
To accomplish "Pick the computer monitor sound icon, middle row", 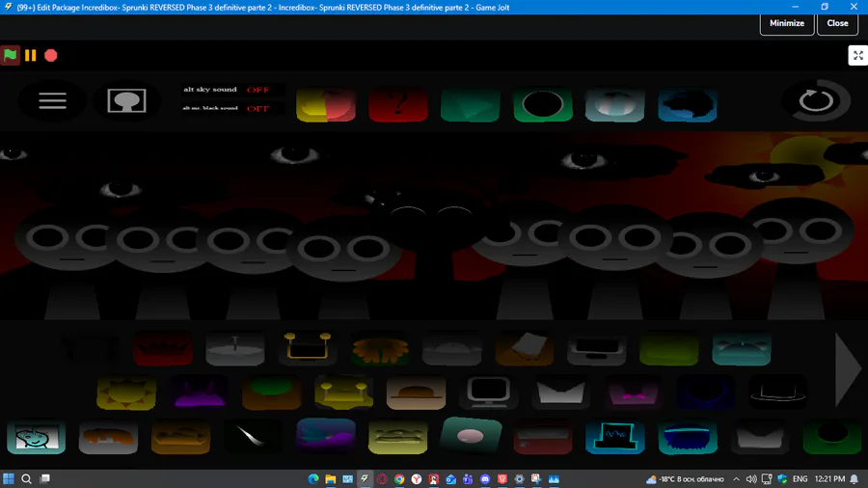I will pos(488,393).
